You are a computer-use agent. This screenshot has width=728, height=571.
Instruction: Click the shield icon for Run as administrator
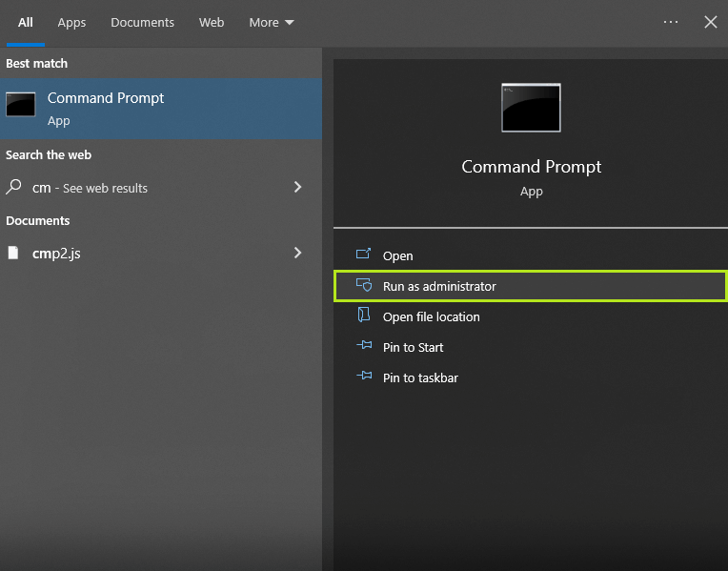(364, 284)
